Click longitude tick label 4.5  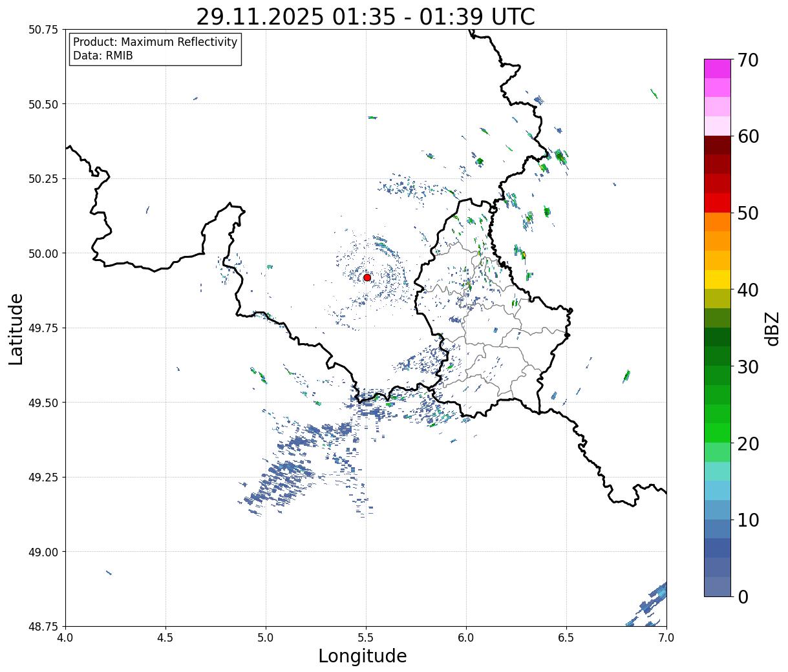(x=165, y=638)
